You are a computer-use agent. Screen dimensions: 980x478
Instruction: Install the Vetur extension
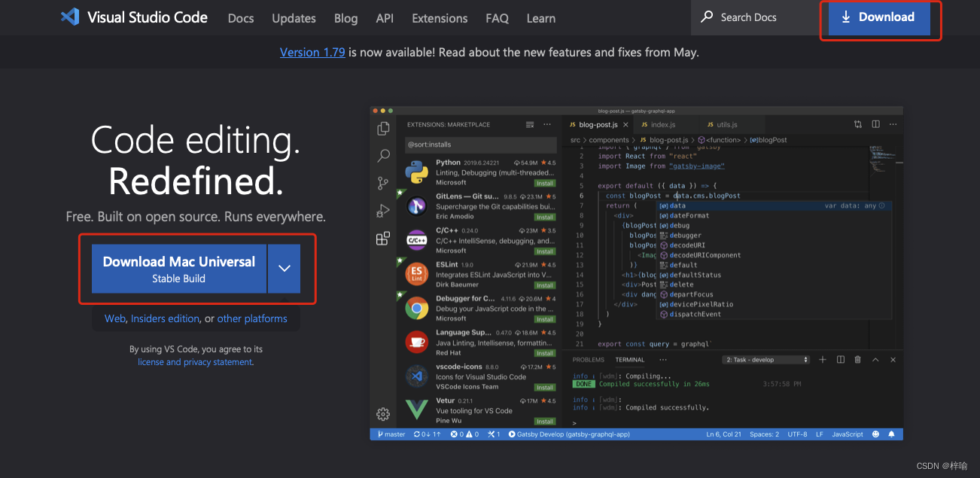pos(545,421)
